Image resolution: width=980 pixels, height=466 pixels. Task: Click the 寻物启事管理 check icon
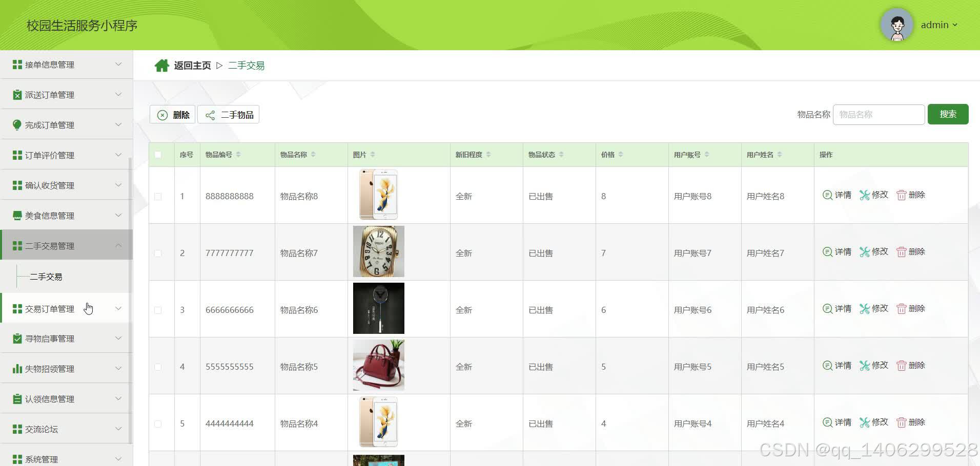[x=17, y=338]
